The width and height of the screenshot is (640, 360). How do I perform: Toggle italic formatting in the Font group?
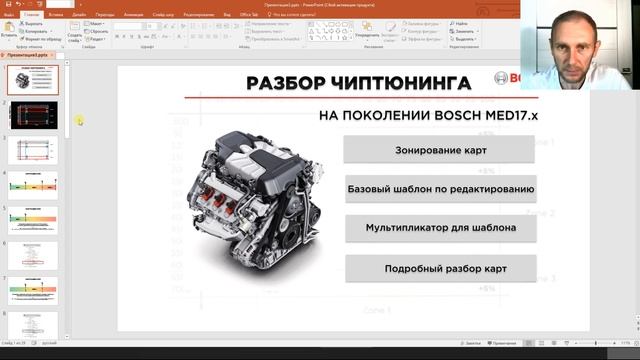(124, 37)
